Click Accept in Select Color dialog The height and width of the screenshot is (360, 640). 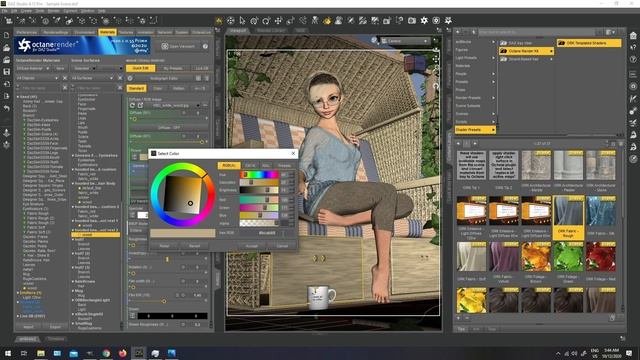252,246
